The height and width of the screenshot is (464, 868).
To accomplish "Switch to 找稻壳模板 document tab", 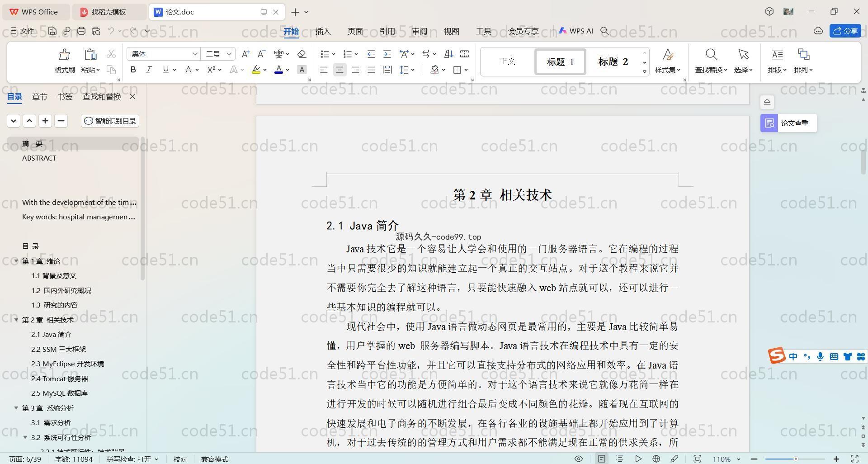I will coord(109,12).
